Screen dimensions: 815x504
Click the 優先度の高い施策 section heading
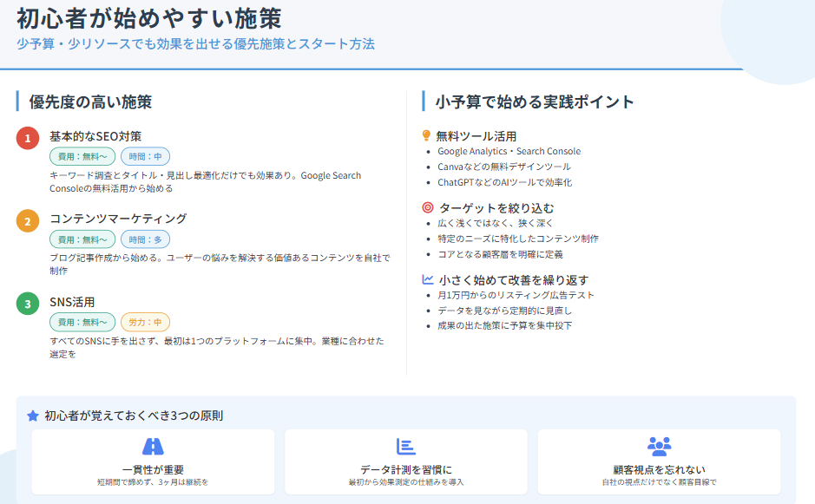coord(90,101)
